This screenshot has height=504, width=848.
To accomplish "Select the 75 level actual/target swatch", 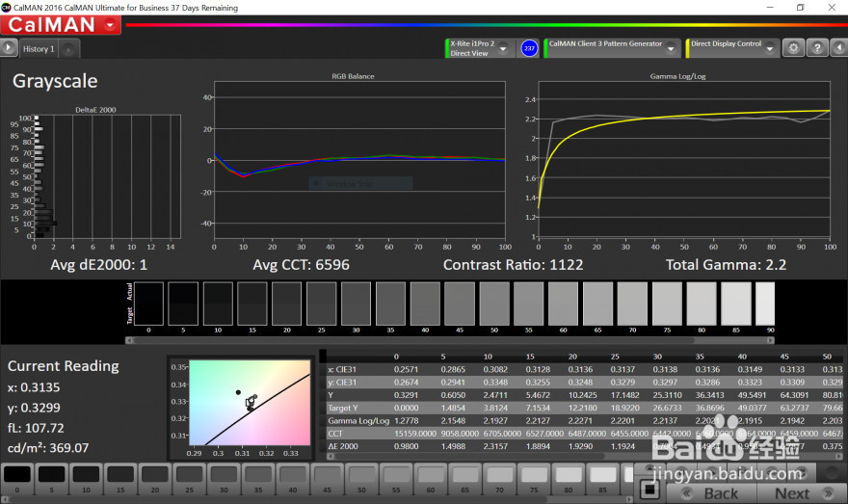I will click(x=667, y=304).
